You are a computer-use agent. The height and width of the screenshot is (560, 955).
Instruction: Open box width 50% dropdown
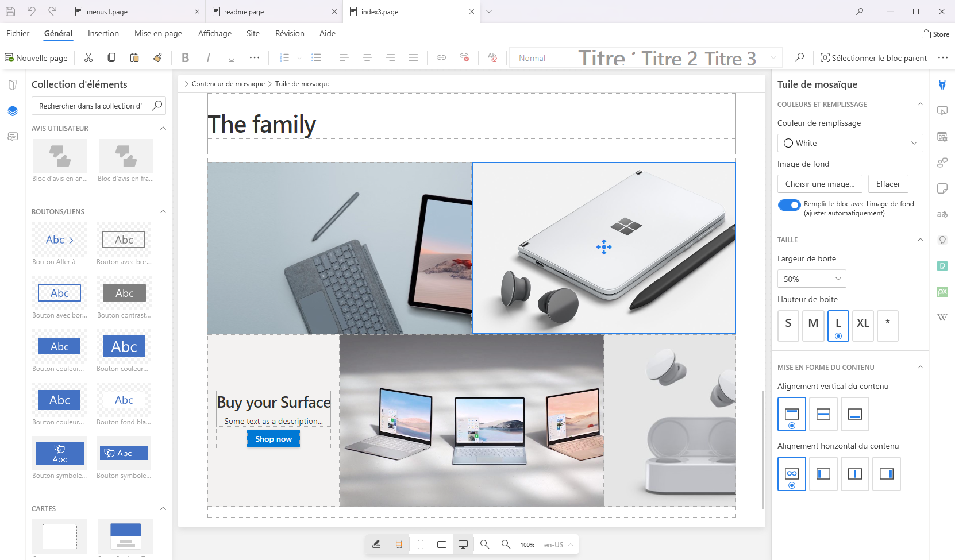tap(812, 279)
